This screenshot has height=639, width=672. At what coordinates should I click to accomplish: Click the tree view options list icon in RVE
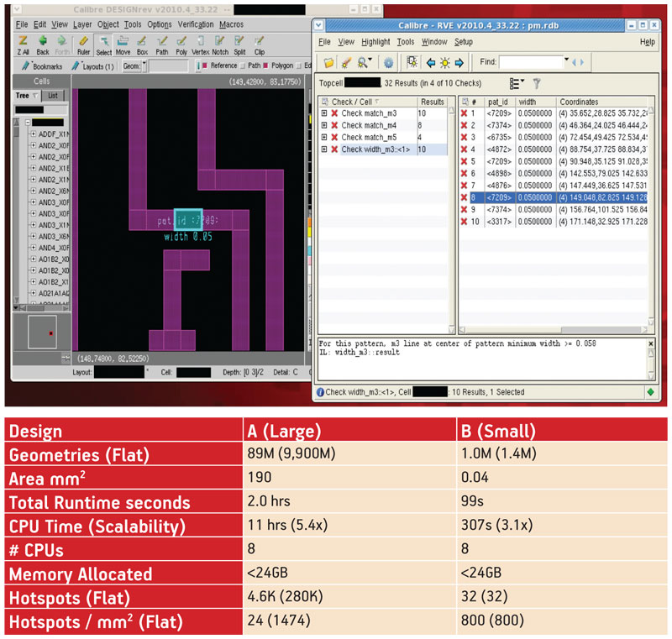[517, 83]
